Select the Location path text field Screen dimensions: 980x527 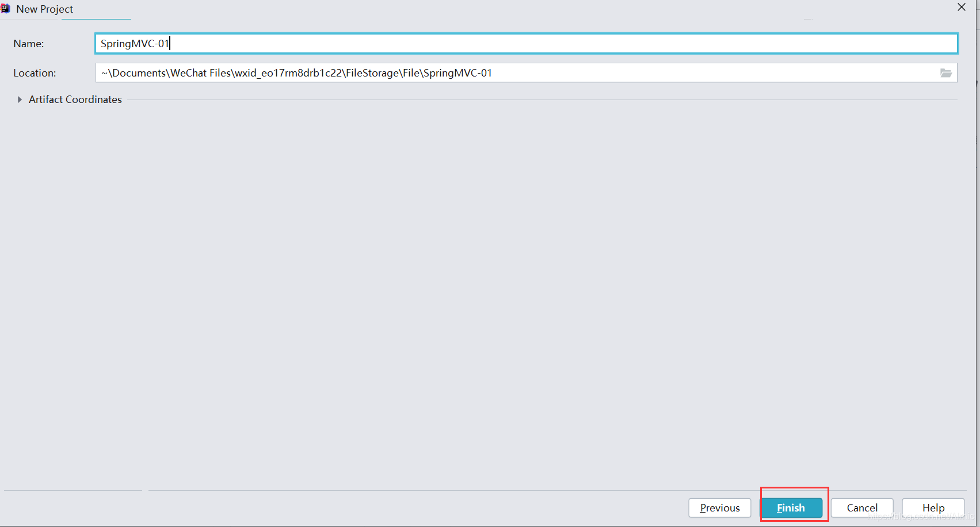pos(403,72)
